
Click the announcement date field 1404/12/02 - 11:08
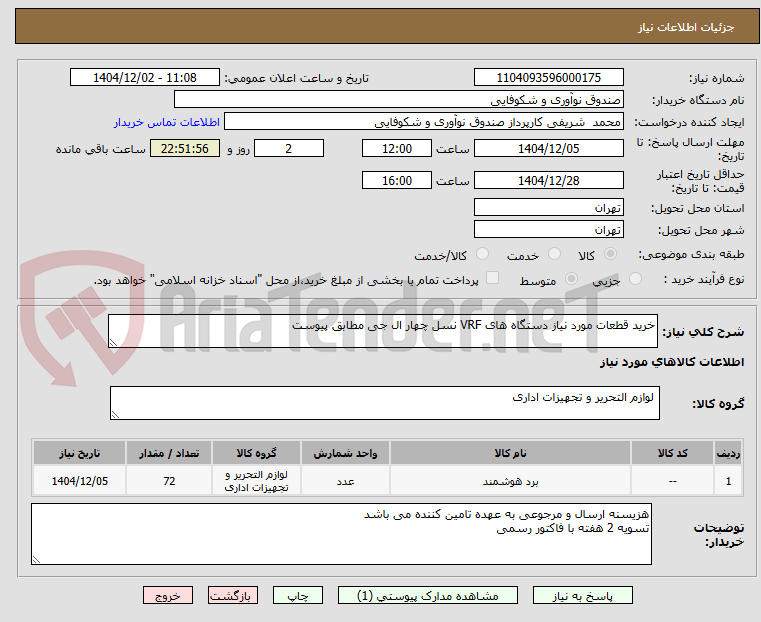pos(145,78)
